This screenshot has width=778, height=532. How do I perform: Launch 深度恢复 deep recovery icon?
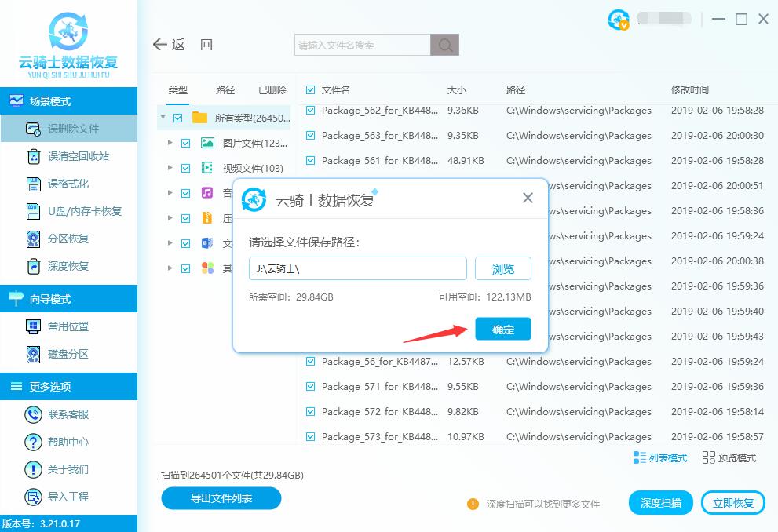click(x=33, y=266)
